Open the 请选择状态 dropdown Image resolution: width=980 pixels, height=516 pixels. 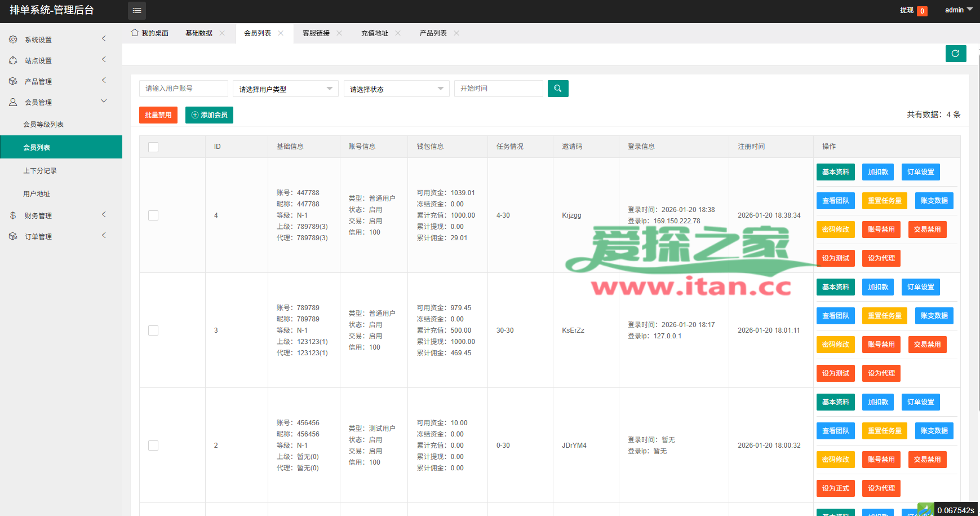coord(396,89)
